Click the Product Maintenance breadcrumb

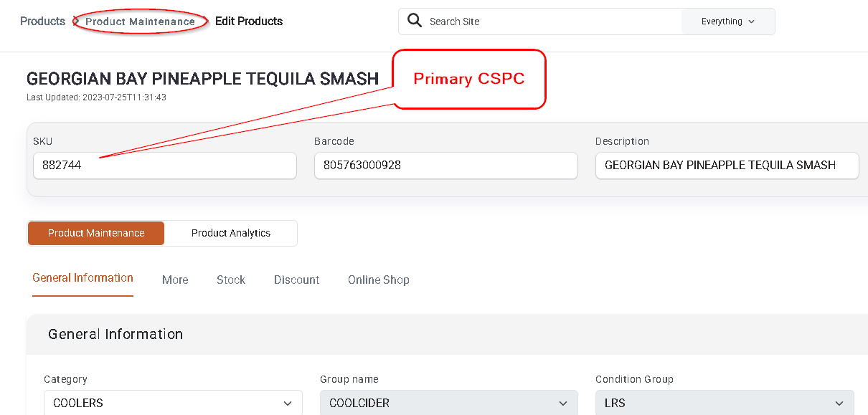pyautogui.click(x=140, y=22)
